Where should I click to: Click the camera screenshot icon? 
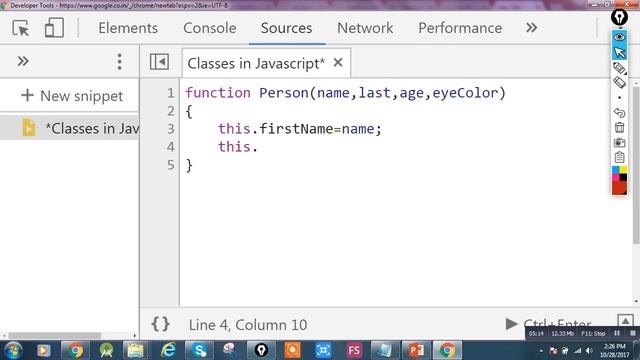pyautogui.click(x=619, y=142)
